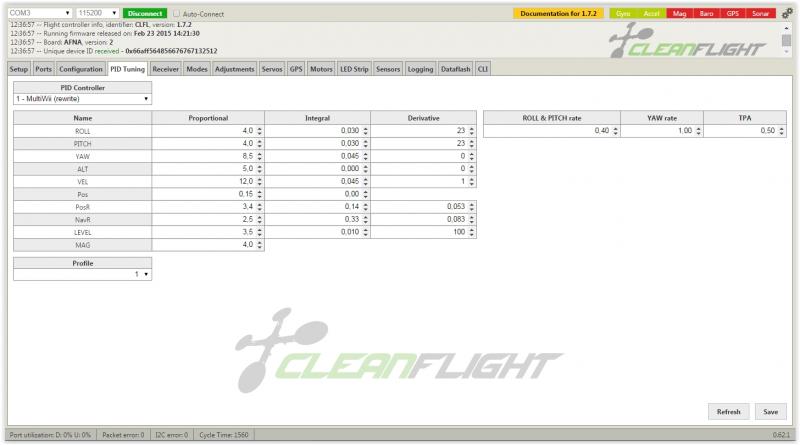800x445 pixels.
Task: Click the Accel sensor indicator
Action: 652,14
